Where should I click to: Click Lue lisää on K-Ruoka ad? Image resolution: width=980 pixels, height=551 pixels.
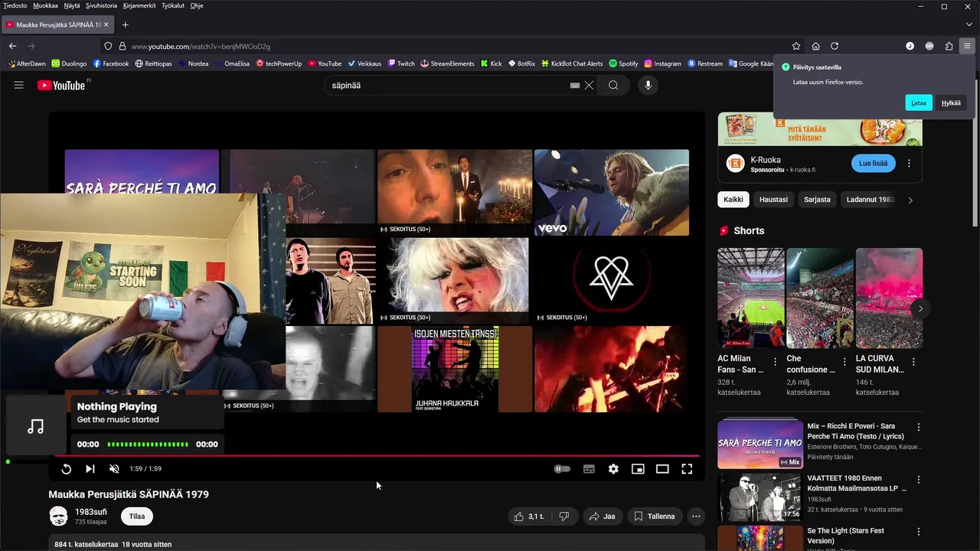(873, 163)
